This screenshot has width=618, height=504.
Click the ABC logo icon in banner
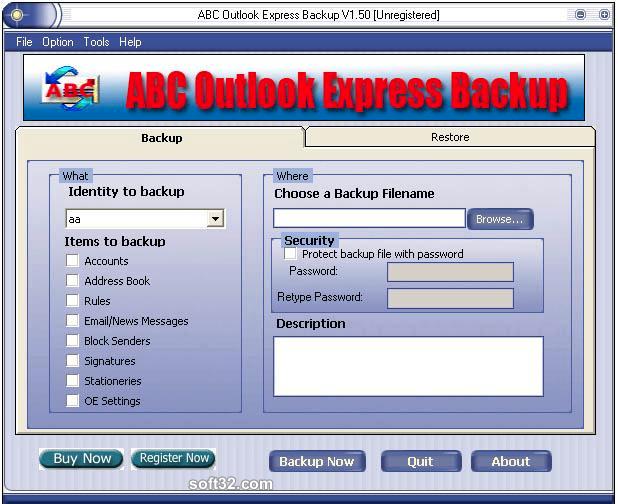tap(71, 88)
